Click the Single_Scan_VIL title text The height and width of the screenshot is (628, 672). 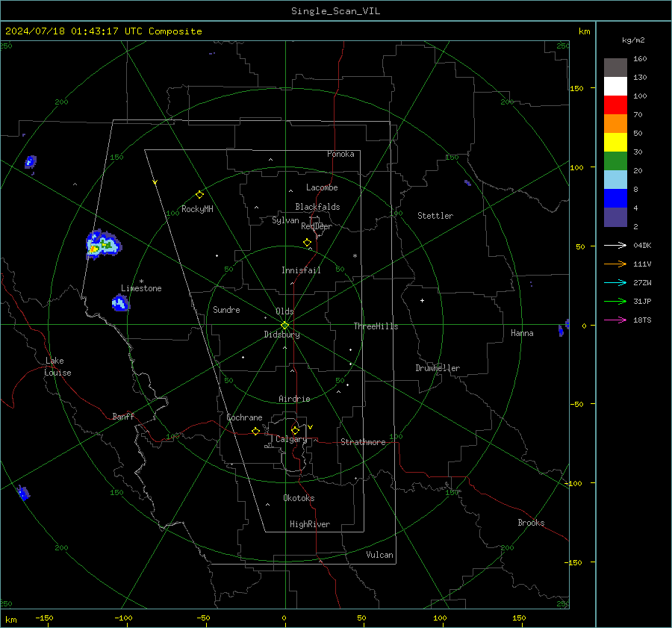[335, 11]
